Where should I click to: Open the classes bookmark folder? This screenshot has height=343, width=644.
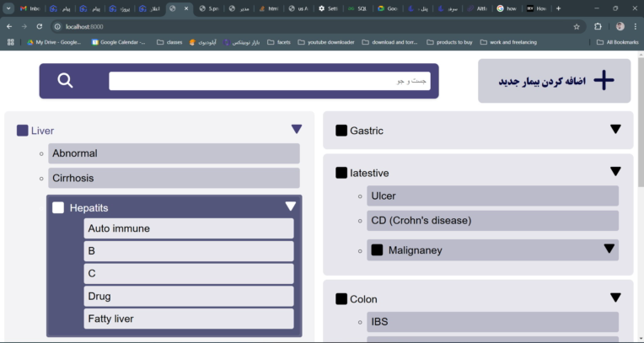click(169, 42)
